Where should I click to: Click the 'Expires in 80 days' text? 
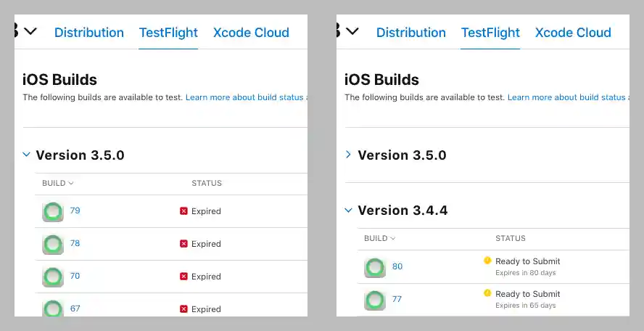pos(526,273)
